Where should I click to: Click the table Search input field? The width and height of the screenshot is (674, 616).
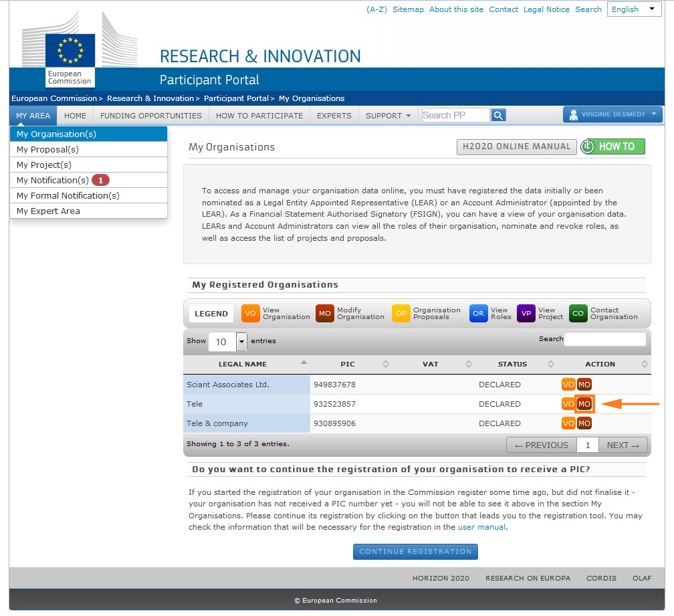coord(605,339)
